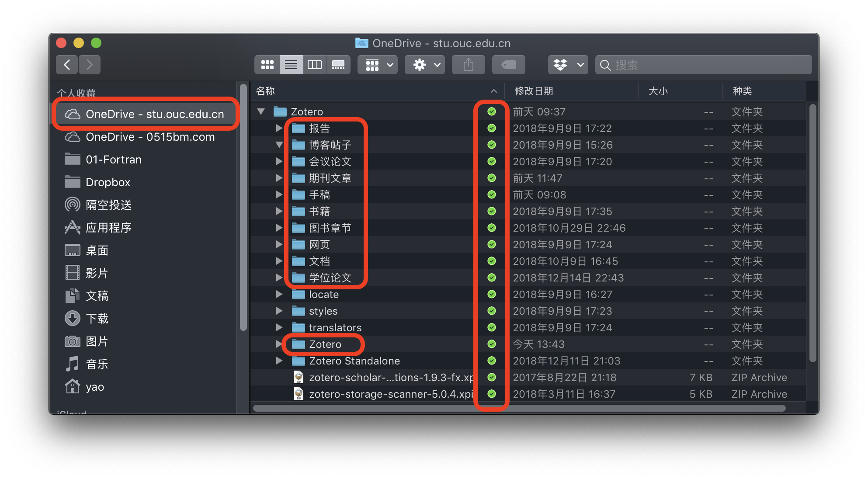Image resolution: width=868 pixels, height=479 pixels.
Task: Switch to list view
Action: [291, 65]
